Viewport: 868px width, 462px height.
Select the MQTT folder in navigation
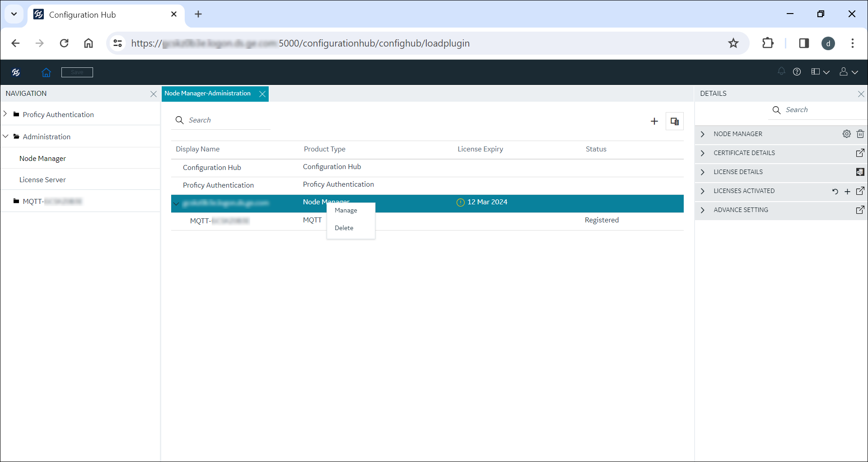(x=52, y=202)
